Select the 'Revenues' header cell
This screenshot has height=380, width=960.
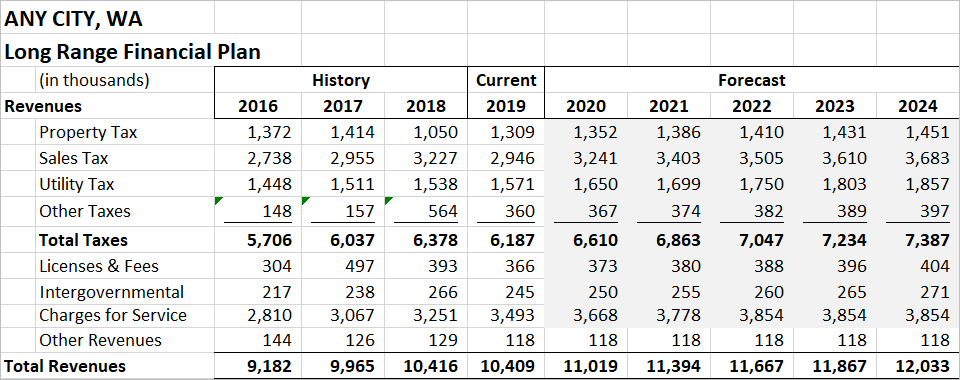43,106
